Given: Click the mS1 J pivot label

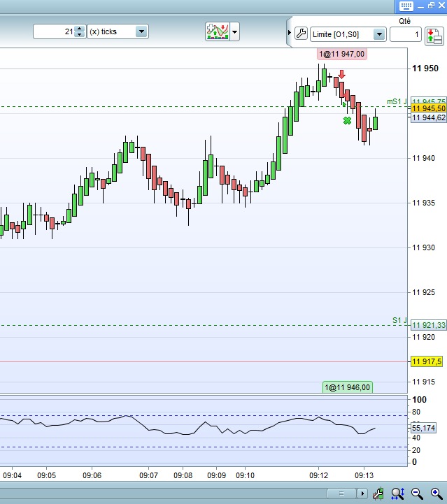Looking at the screenshot, I should pos(397,101).
